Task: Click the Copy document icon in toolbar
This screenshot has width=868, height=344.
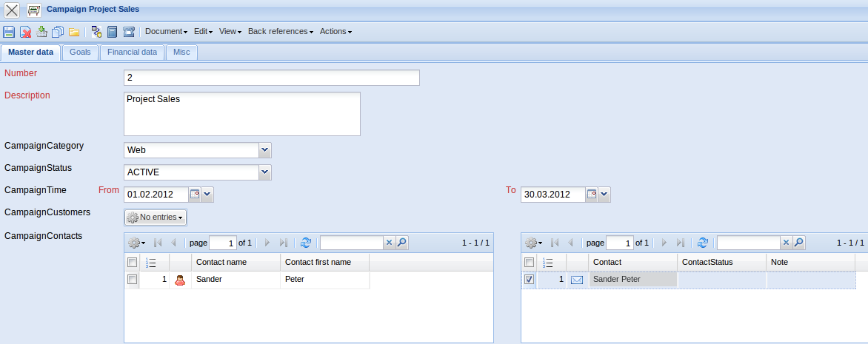Action: coord(58,32)
